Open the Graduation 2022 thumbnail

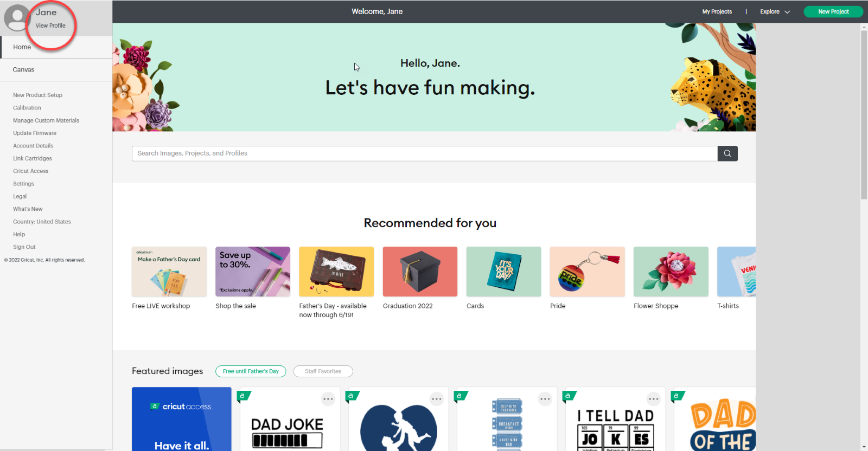420,272
